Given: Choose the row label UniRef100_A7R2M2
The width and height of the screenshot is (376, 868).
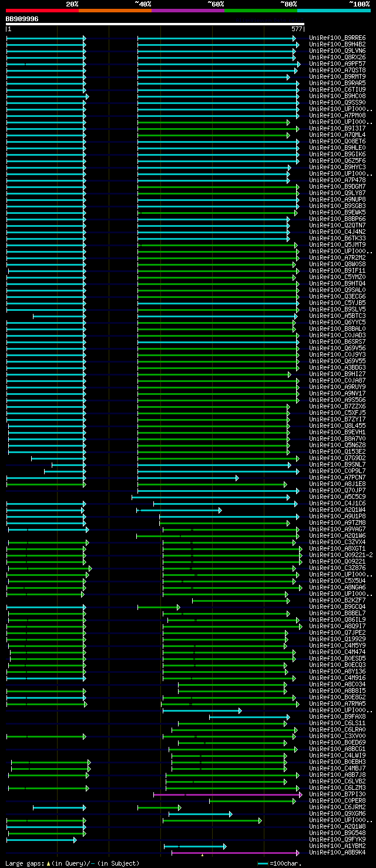Looking at the screenshot, I should click(x=337, y=258).
